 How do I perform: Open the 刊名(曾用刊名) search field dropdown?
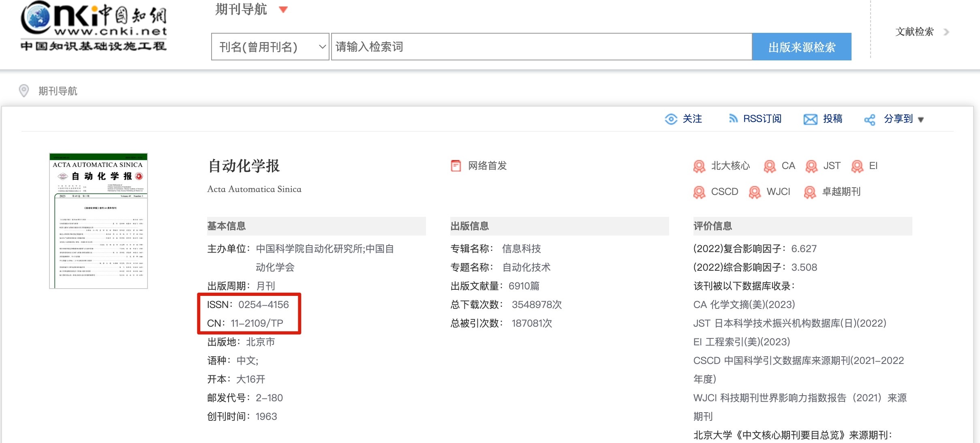pos(270,47)
